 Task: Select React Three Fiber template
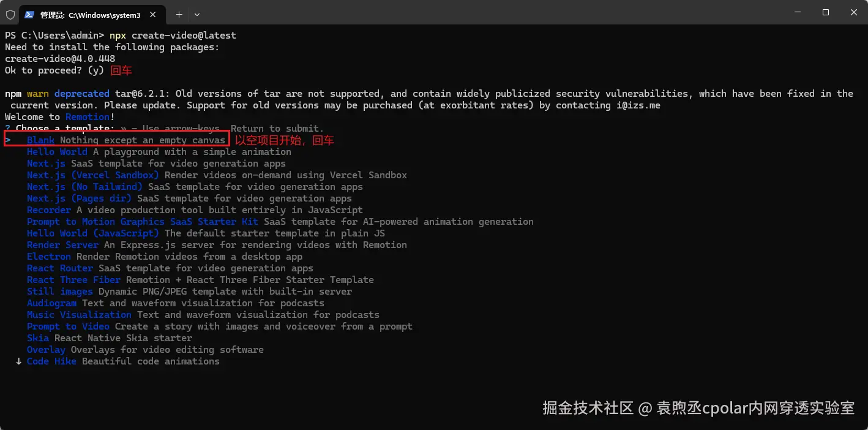point(200,280)
